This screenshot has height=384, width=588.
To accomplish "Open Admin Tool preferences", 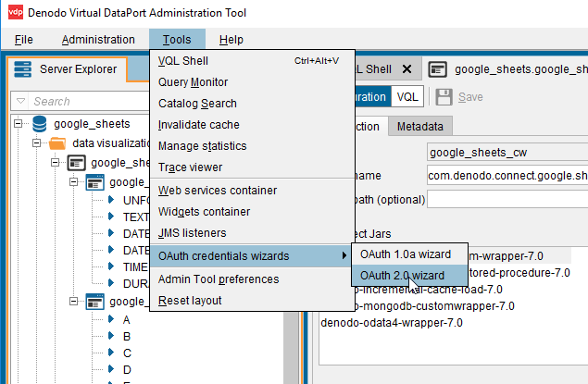I will coord(252,279).
